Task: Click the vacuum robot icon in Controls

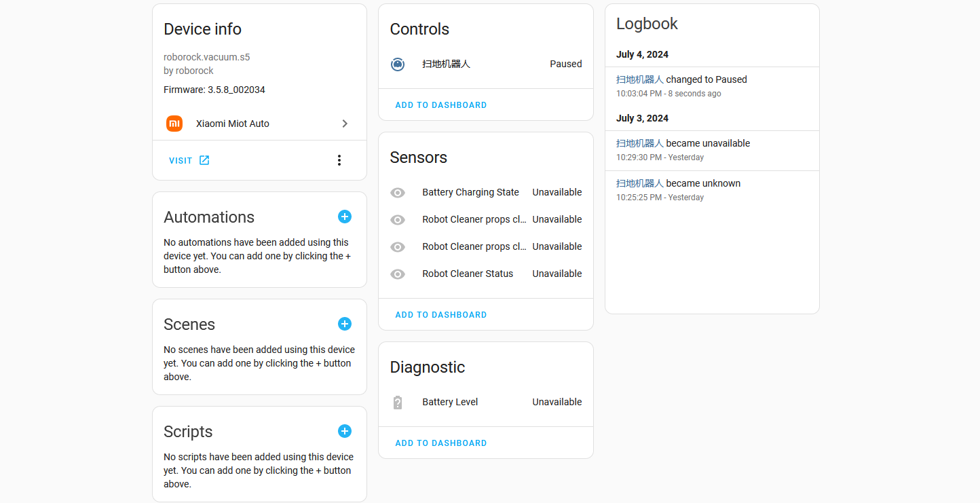Action: click(398, 64)
